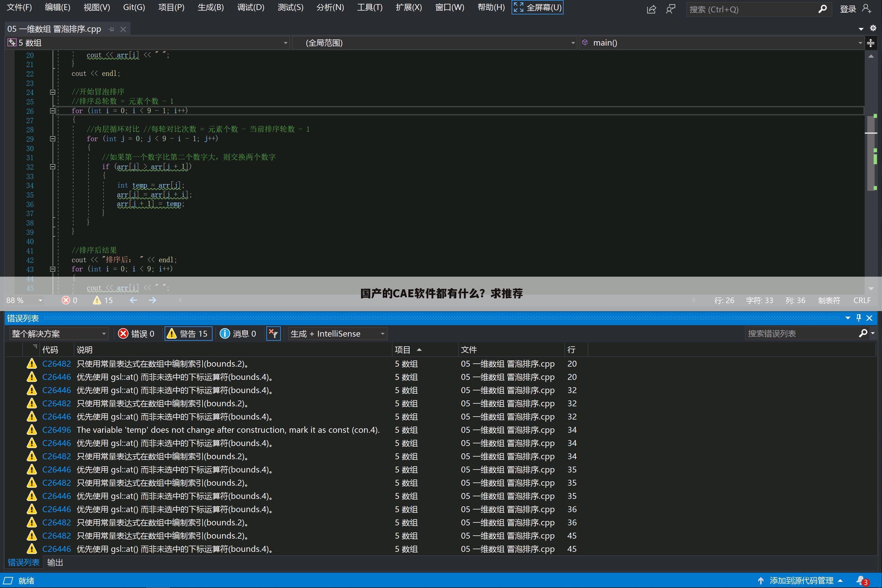Click the red error icon showing 0 in editor status
The width and height of the screenshot is (882, 588).
point(66,300)
